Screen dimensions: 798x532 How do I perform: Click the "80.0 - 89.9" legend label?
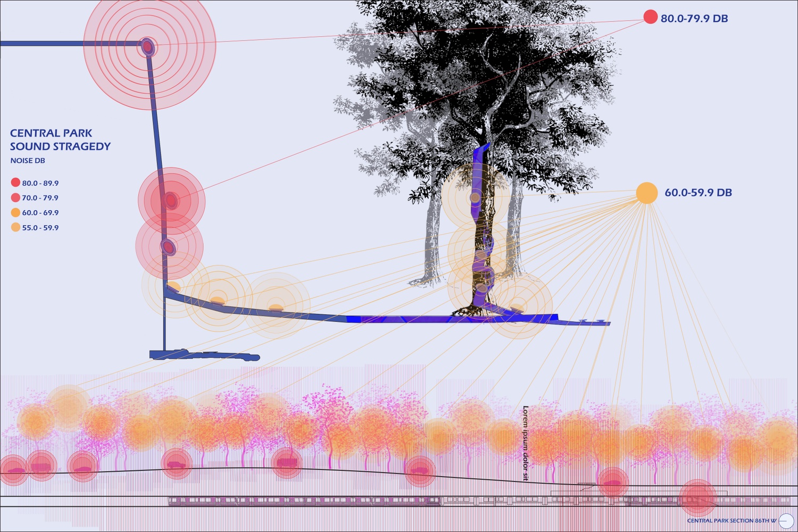[40, 183]
